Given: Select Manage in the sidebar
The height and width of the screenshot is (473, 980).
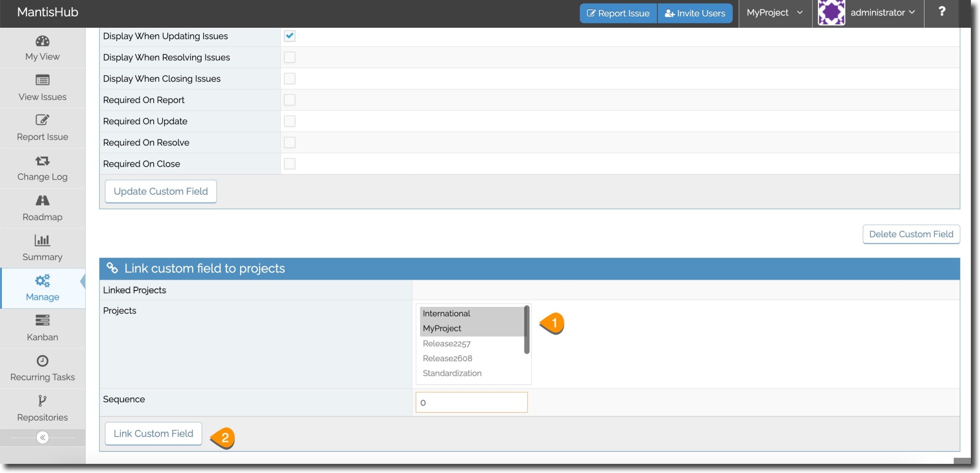Looking at the screenshot, I should click(42, 288).
